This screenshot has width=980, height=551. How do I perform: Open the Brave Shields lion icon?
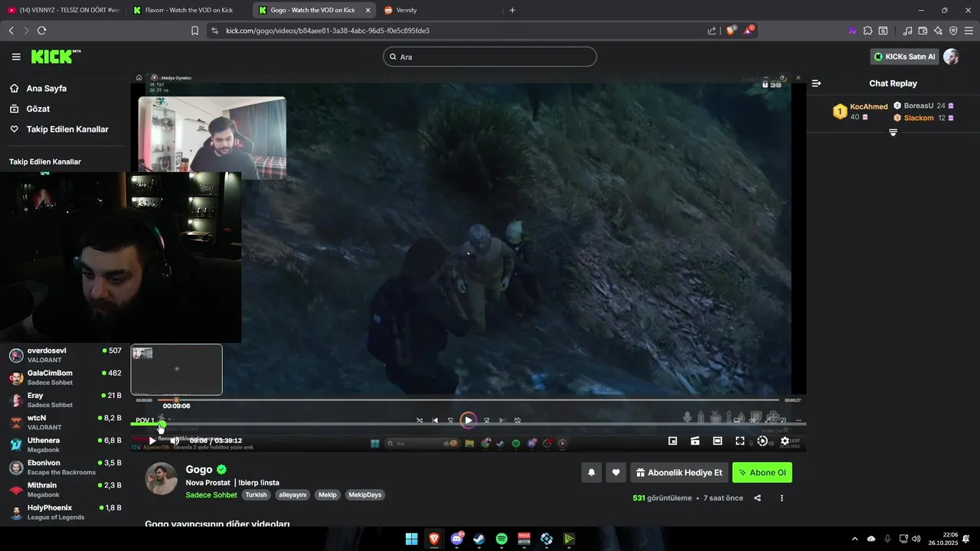[731, 31]
